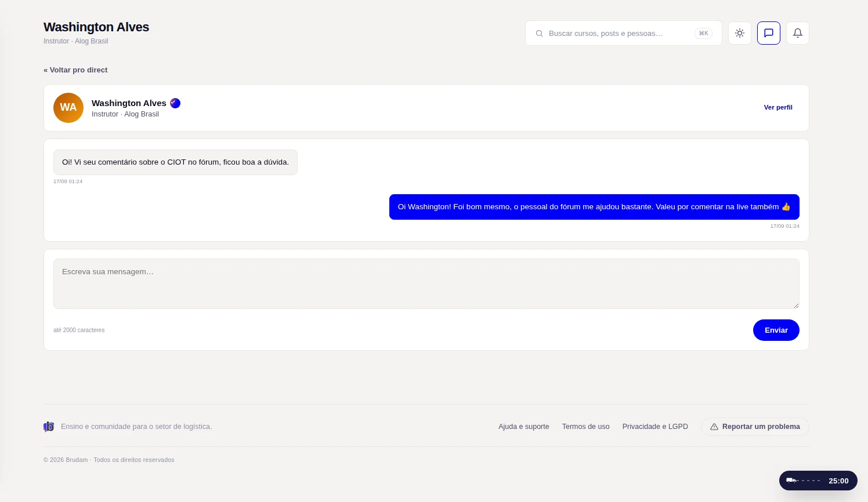Click the © 2026 Brudam copyright text
The image size is (868, 502).
click(x=108, y=460)
